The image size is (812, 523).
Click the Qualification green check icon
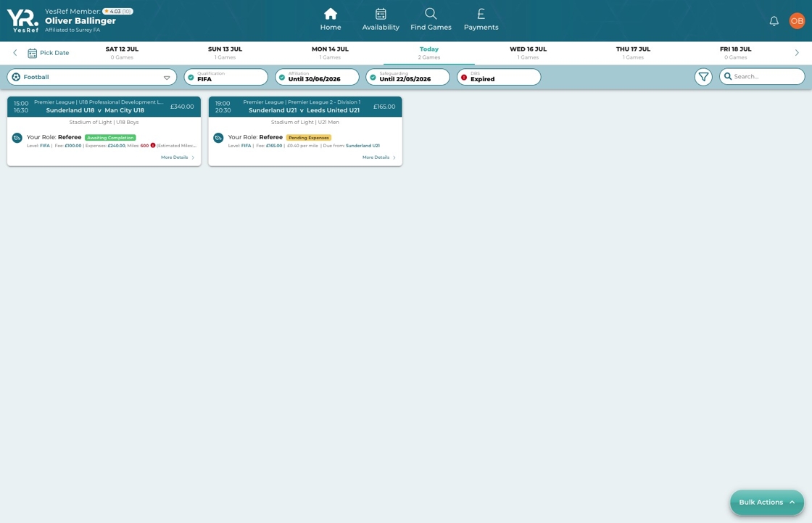pyautogui.click(x=191, y=77)
